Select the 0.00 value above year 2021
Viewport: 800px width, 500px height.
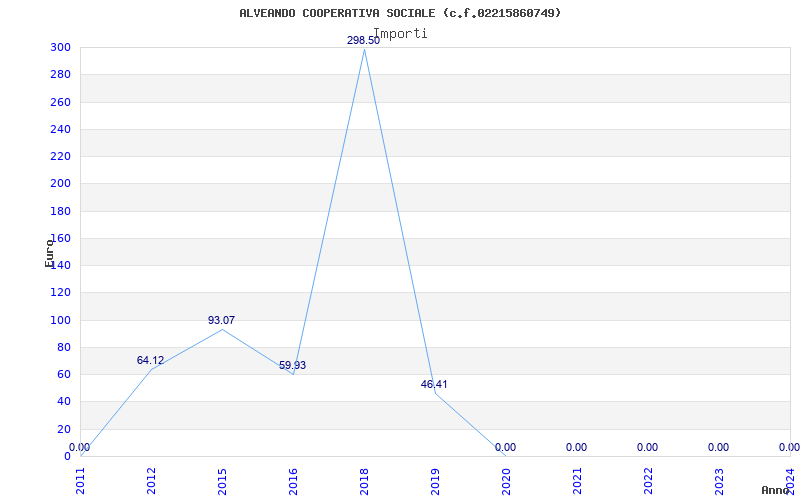[x=577, y=447]
